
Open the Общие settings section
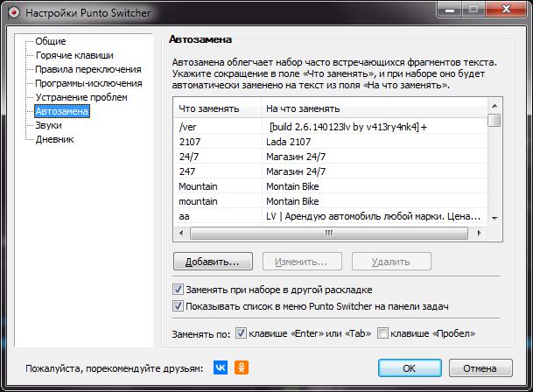click(51, 41)
